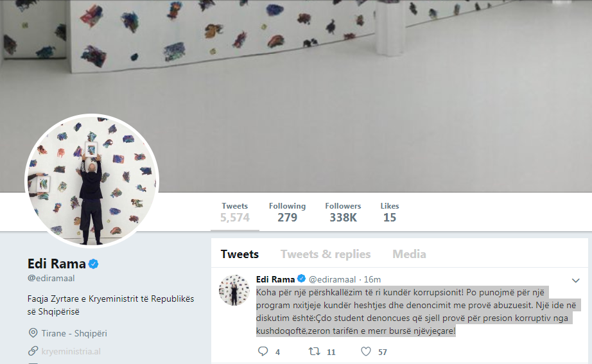This screenshot has height=364, width=592.
Task: Click the reply speech bubble icon
Action: pyautogui.click(x=263, y=352)
